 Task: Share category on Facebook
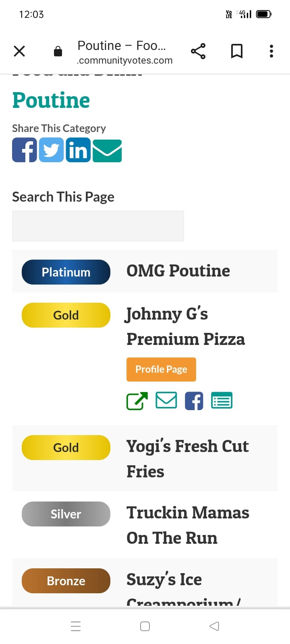(25, 150)
